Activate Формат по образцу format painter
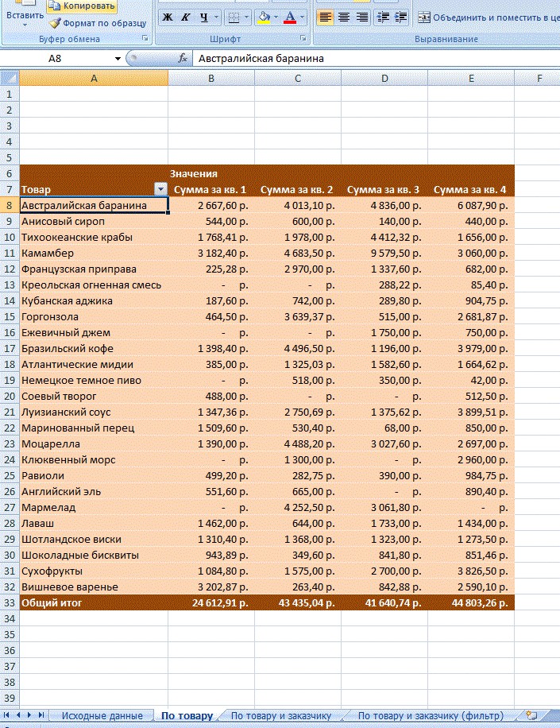Image resolution: width=560 pixels, height=728 pixels. 98,23
